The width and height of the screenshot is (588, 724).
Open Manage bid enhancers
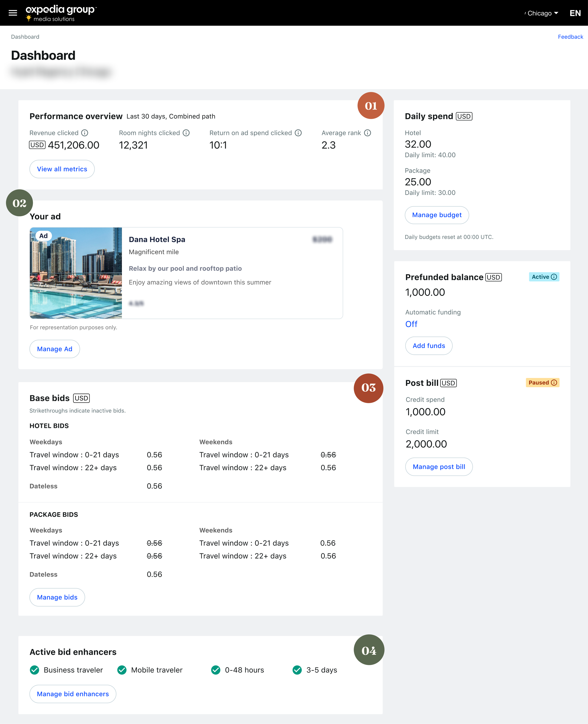coord(73,694)
